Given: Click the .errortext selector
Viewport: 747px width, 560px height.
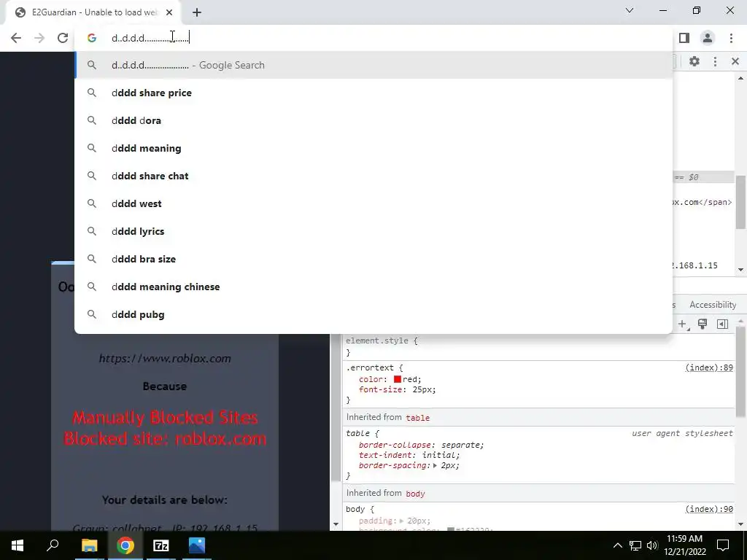Looking at the screenshot, I should pyautogui.click(x=370, y=367).
